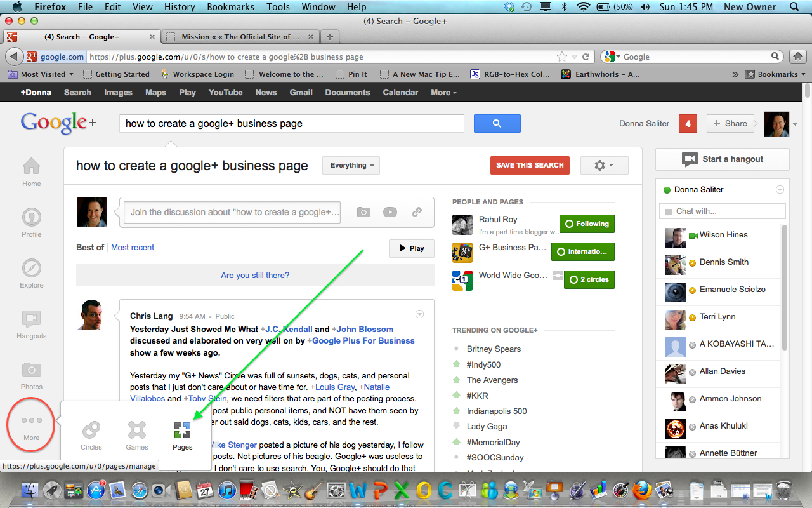Open the gear settings dropdown
This screenshot has height=508, width=812.
tap(604, 165)
